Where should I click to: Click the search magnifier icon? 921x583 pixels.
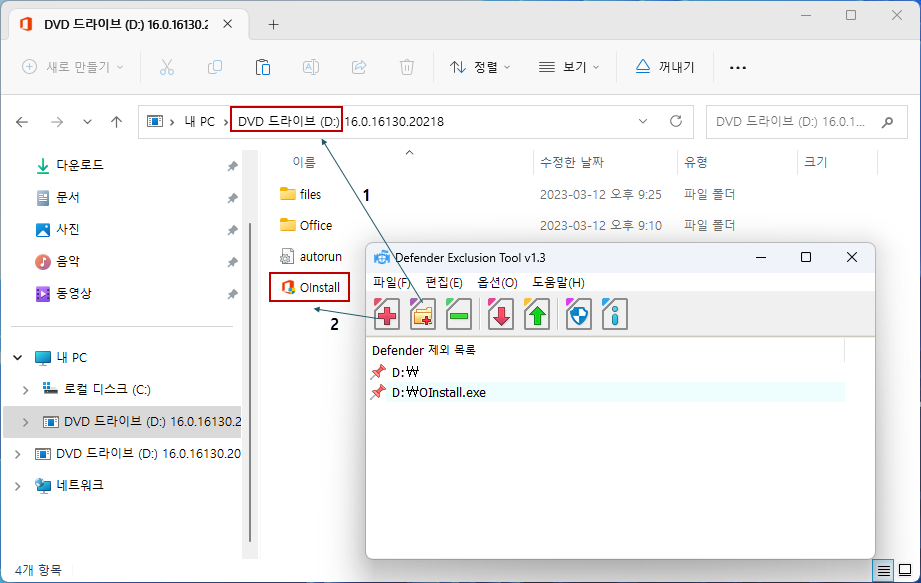coord(888,122)
